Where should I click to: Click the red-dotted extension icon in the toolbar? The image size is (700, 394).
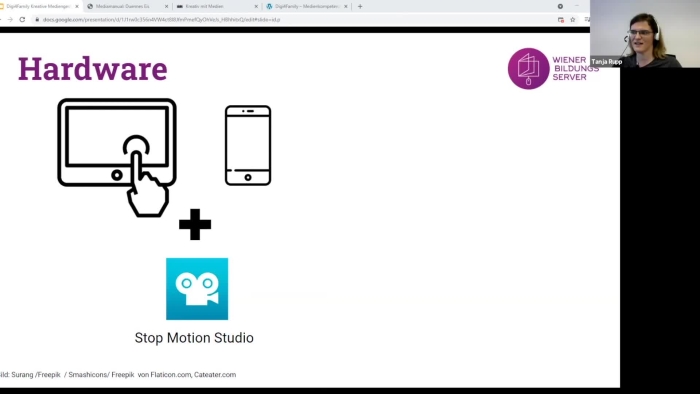point(561,20)
